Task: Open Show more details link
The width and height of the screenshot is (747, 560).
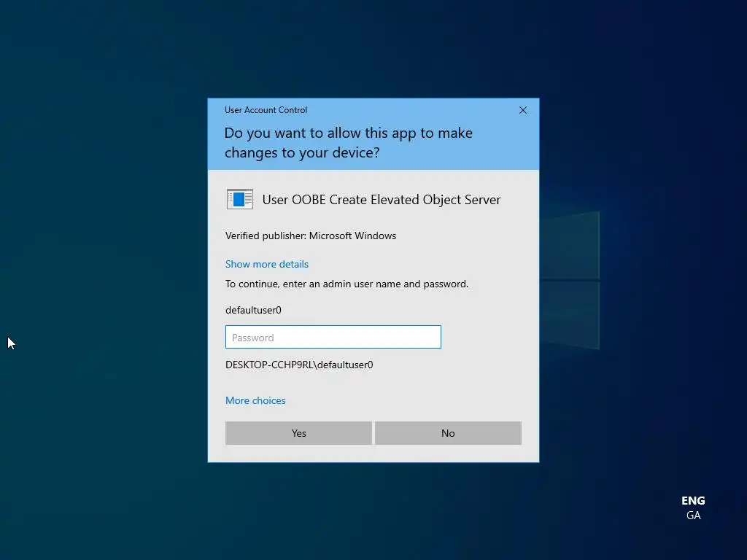Action: point(267,264)
